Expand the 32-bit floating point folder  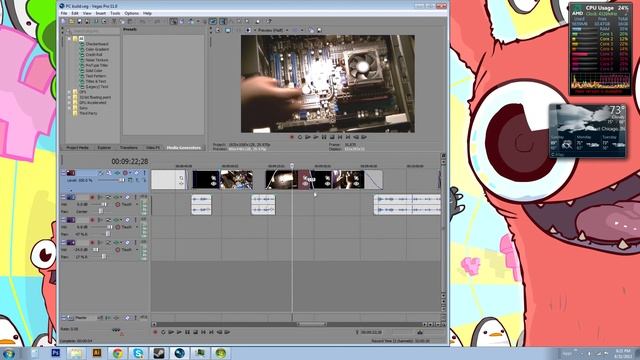(69, 97)
